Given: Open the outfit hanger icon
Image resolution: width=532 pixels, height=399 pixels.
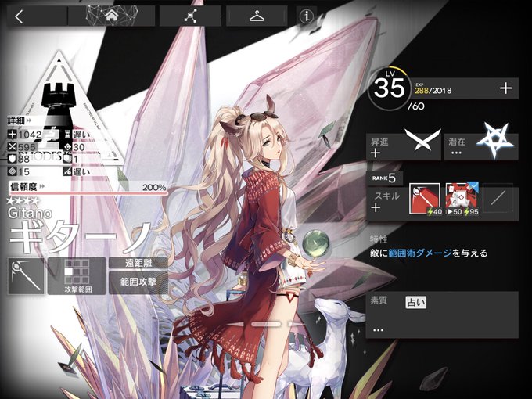Looking at the screenshot, I should point(257,16).
